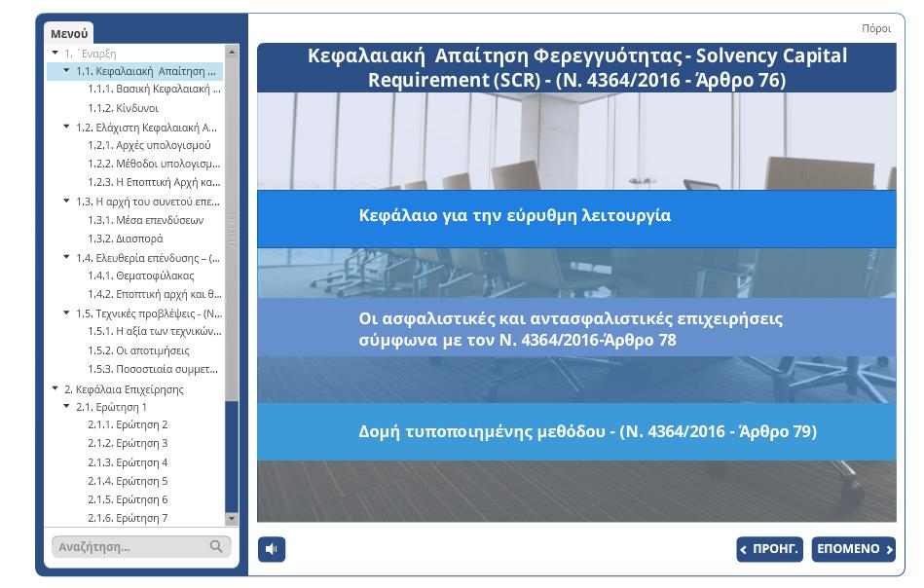Collapse 1.5. Τεχνικές προβλέψεις arrow
This screenshot has width=924, height=588.
pos(66,312)
